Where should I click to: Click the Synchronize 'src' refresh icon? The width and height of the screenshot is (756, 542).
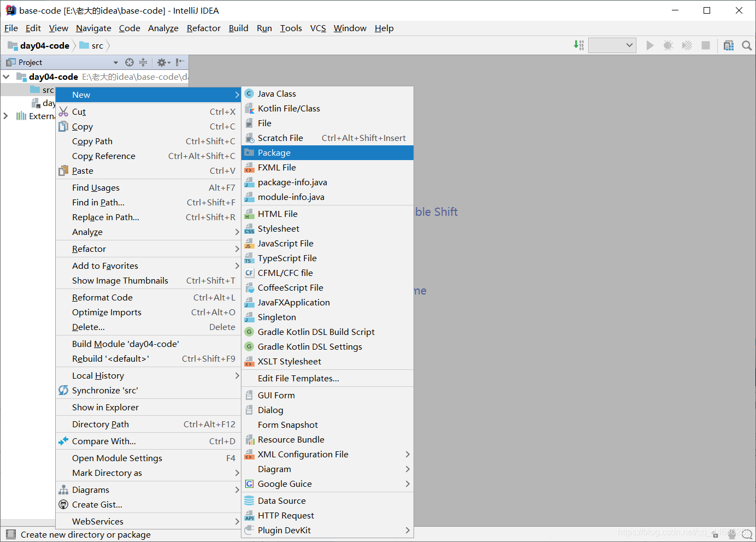point(63,391)
